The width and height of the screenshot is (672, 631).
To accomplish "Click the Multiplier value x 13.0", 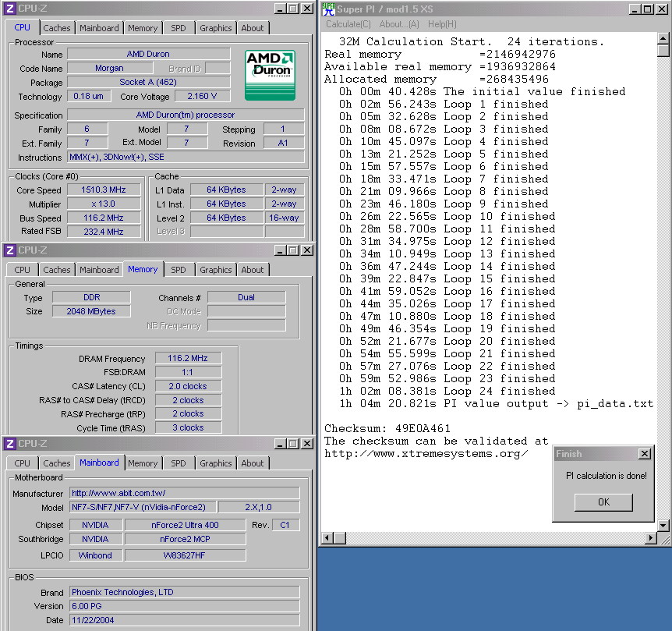I will click(x=104, y=204).
